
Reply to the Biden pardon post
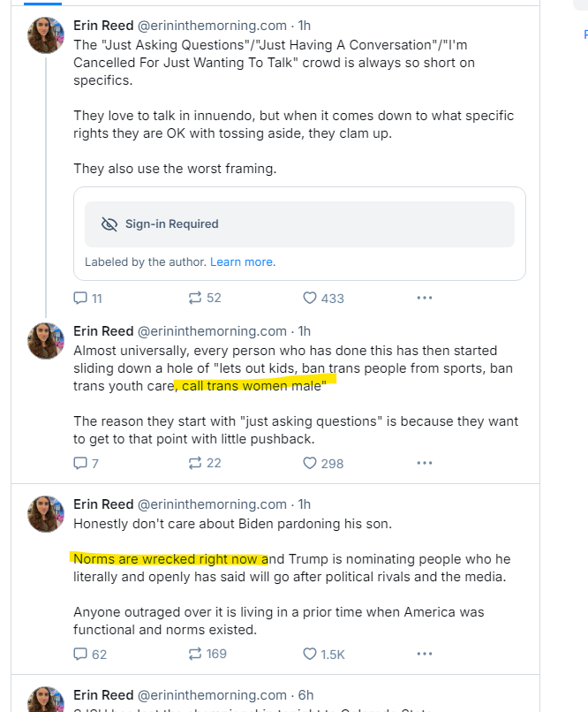(x=80, y=655)
